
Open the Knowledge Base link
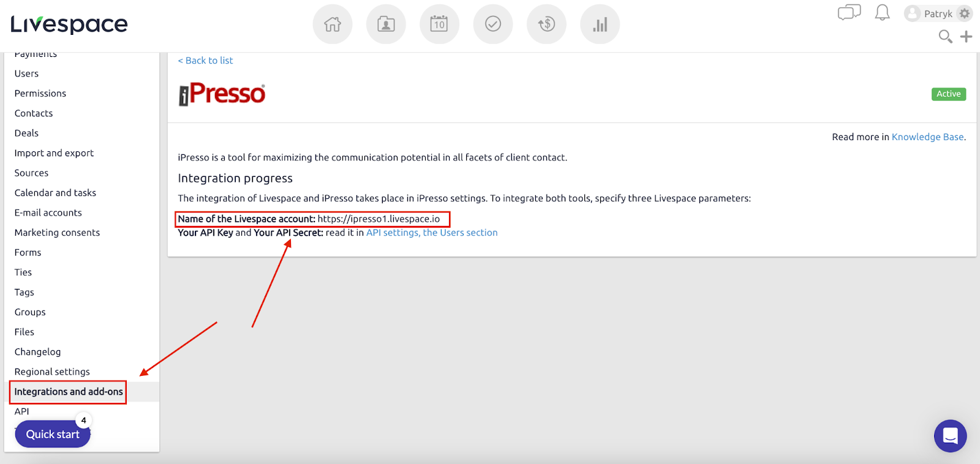point(927,137)
